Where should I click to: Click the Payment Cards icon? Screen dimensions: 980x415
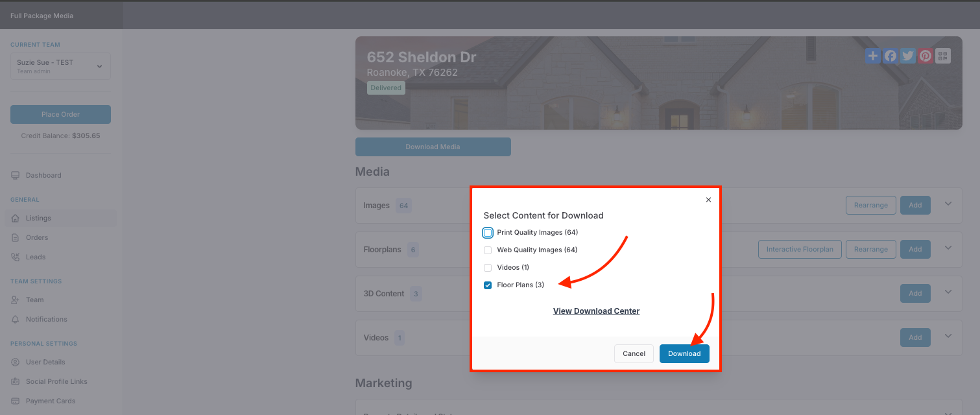coord(16,401)
